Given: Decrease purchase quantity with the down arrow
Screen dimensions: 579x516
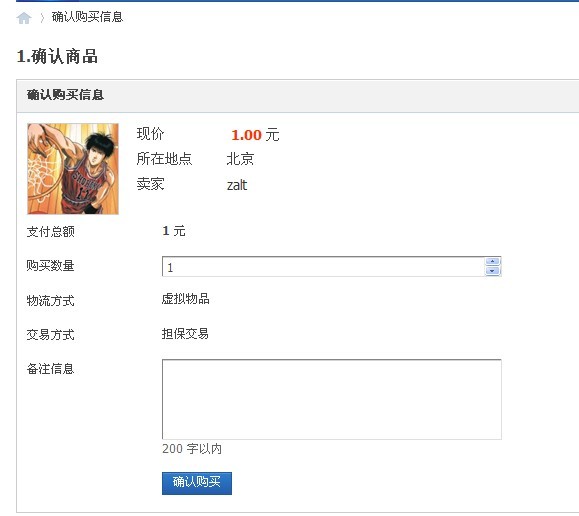Looking at the screenshot, I should [492, 271].
